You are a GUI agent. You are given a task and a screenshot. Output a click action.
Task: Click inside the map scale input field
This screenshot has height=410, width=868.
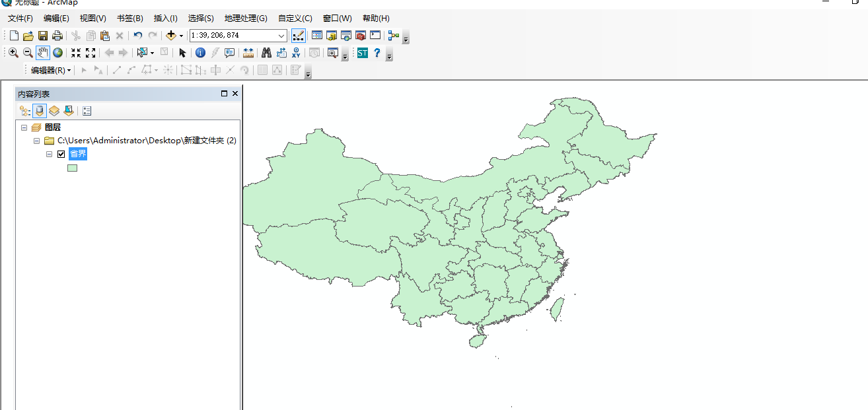pyautogui.click(x=233, y=36)
